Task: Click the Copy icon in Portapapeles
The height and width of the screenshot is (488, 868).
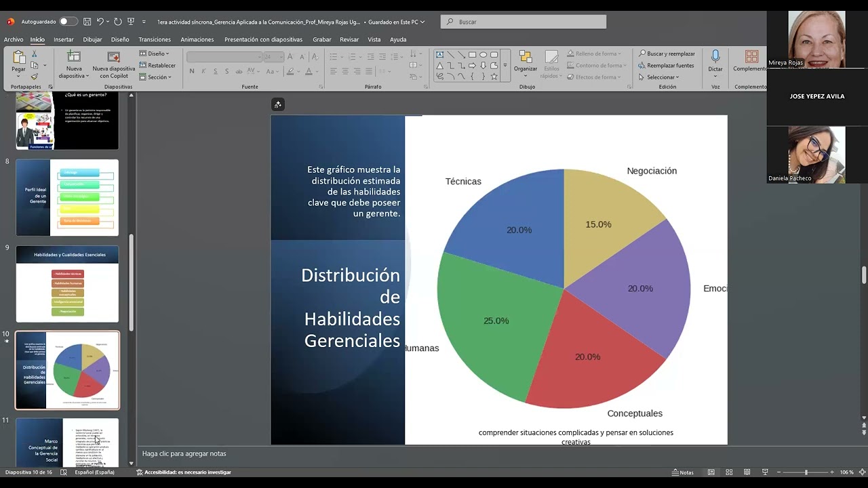Action: pyautogui.click(x=34, y=66)
